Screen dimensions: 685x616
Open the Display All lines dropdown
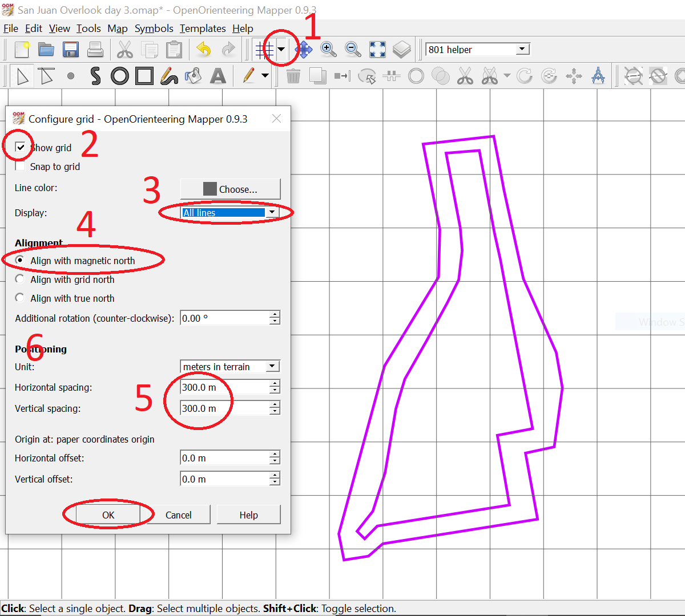228,213
